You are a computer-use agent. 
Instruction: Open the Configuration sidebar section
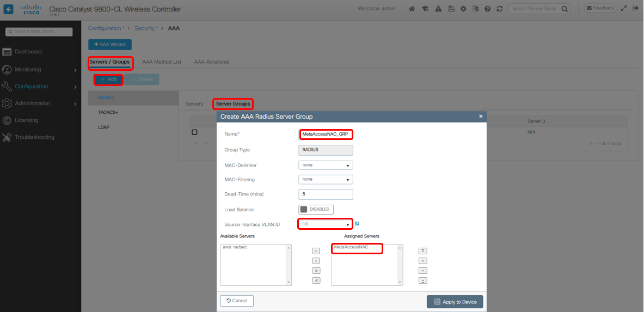(x=31, y=87)
